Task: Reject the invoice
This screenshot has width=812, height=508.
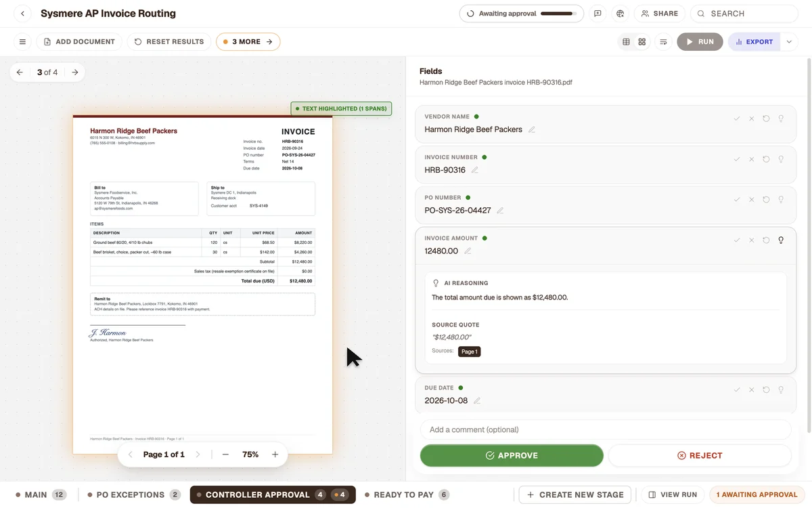Action: pyautogui.click(x=700, y=456)
